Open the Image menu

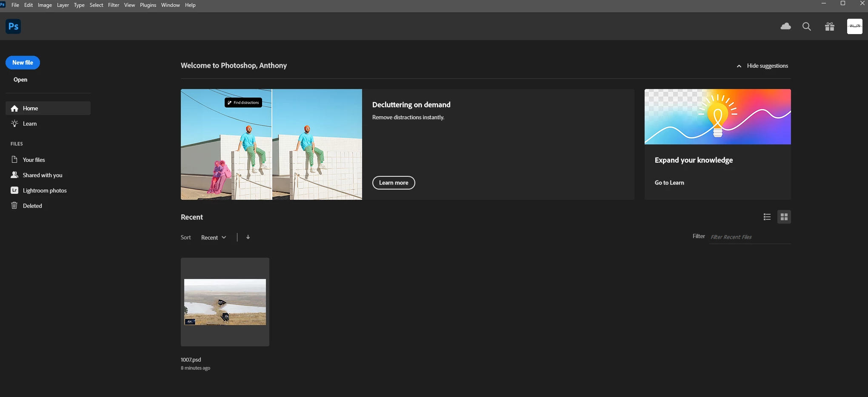click(x=45, y=5)
